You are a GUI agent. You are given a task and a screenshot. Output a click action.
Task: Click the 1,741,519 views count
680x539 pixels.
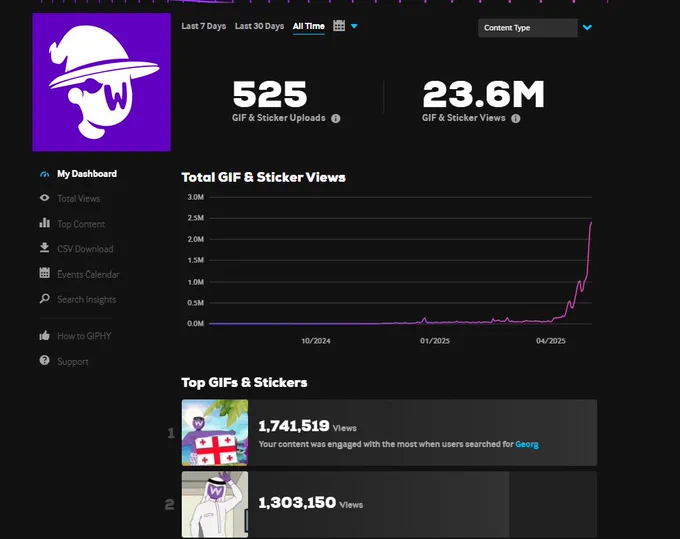click(294, 426)
